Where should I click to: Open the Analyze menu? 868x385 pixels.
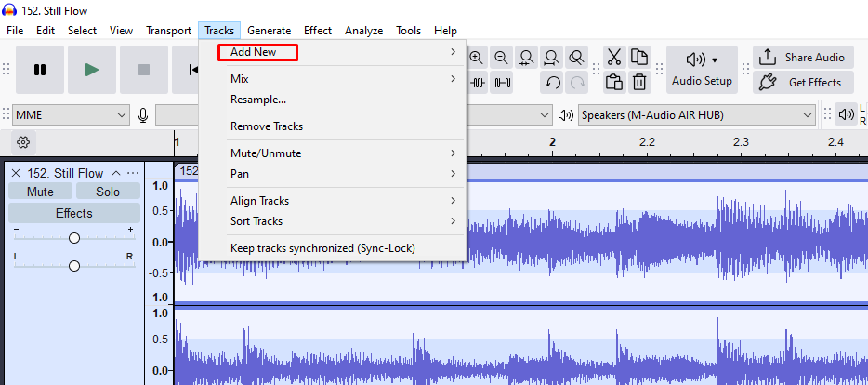[363, 31]
